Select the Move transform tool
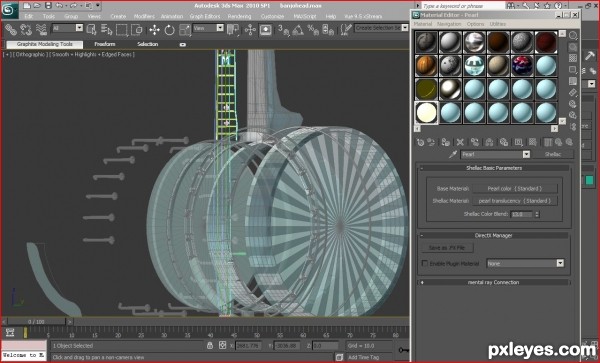600x363 pixels. 155,29
